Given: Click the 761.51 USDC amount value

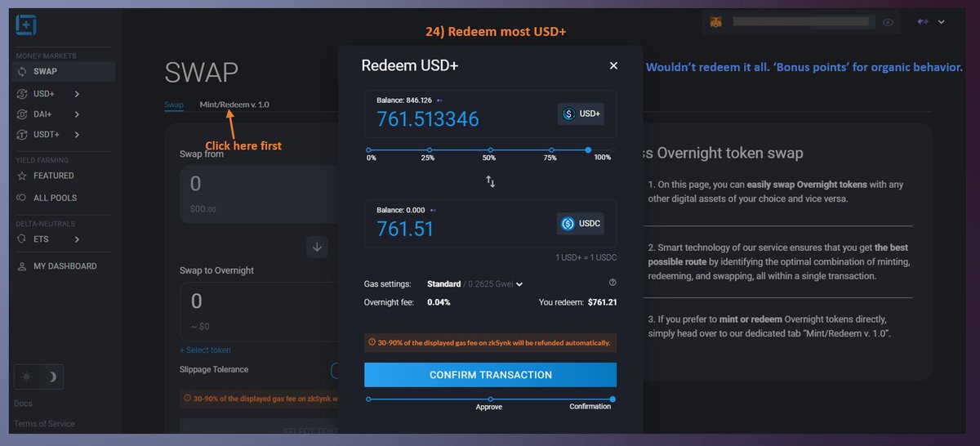Looking at the screenshot, I should coord(405,230).
